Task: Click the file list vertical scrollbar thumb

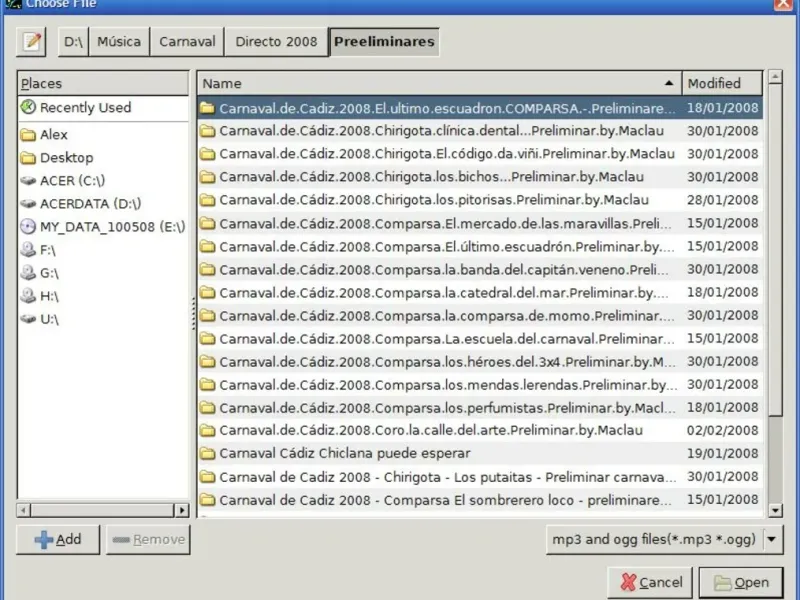Action: (x=776, y=251)
